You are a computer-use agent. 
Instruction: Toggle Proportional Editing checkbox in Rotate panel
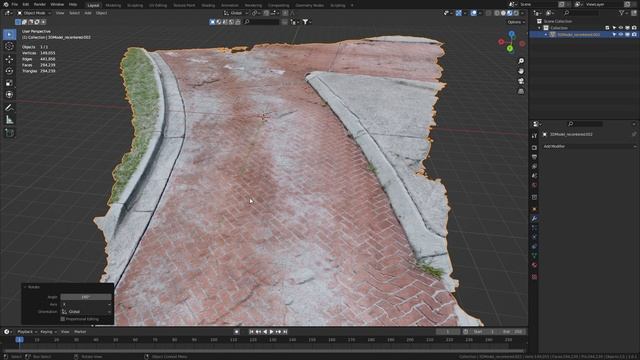click(x=63, y=319)
